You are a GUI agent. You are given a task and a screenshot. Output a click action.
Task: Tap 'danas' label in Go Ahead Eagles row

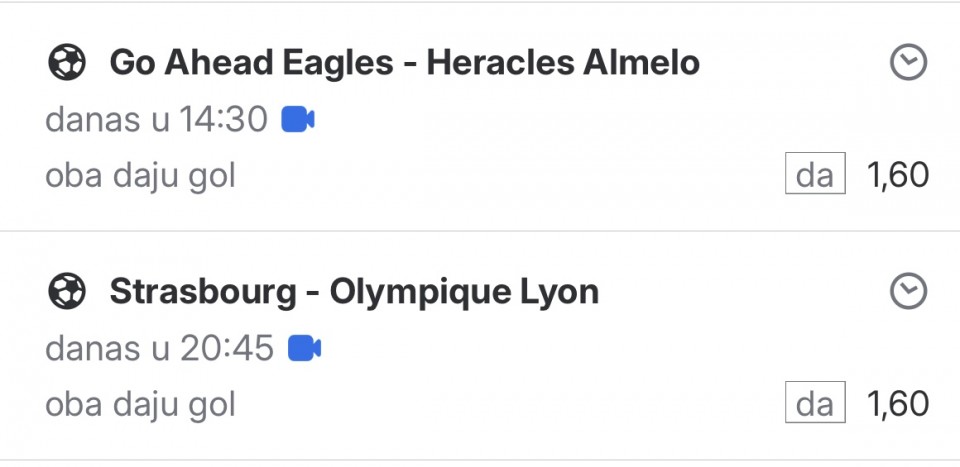(x=92, y=120)
